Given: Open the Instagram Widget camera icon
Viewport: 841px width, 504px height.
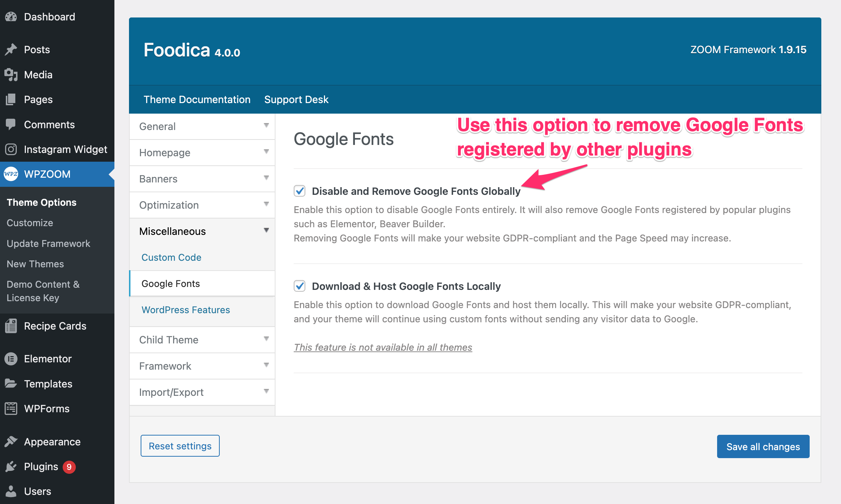Looking at the screenshot, I should (x=11, y=149).
